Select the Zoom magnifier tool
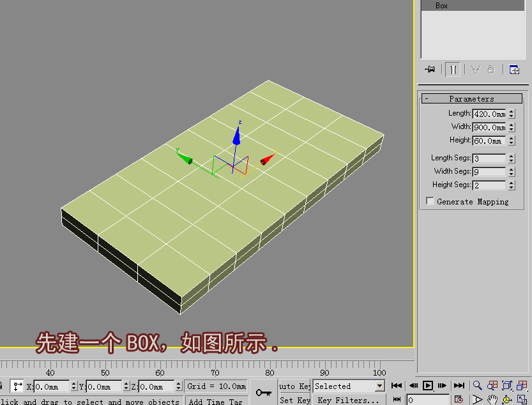Image resolution: width=532 pixels, height=405 pixels. tap(477, 386)
